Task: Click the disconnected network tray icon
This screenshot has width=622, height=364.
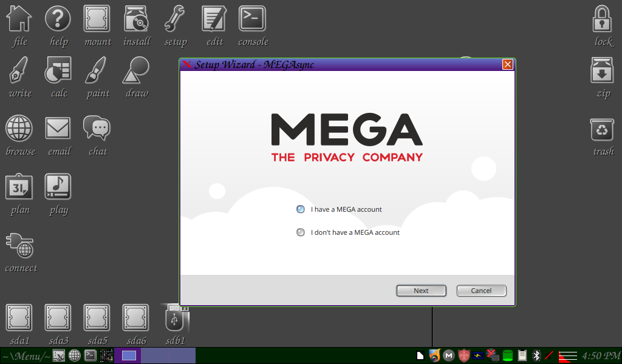Action: pos(493,356)
